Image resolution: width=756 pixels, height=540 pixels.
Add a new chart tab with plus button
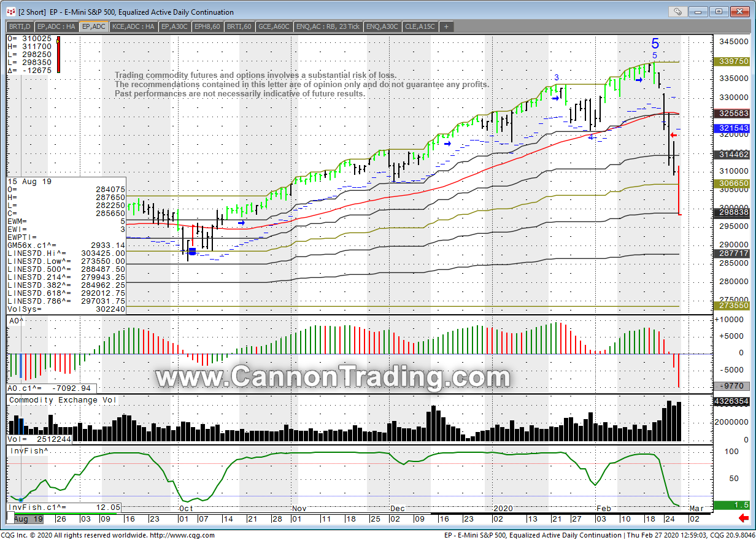[446, 26]
